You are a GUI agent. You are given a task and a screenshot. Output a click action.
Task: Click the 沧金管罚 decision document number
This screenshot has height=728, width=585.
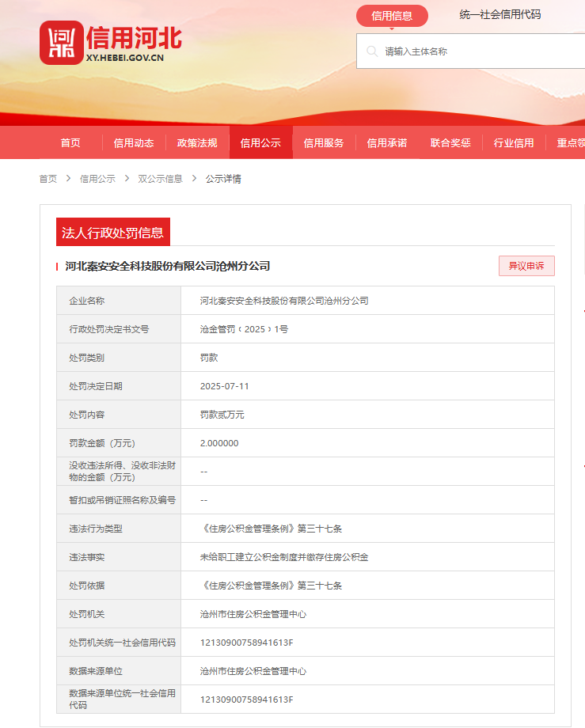coord(244,329)
